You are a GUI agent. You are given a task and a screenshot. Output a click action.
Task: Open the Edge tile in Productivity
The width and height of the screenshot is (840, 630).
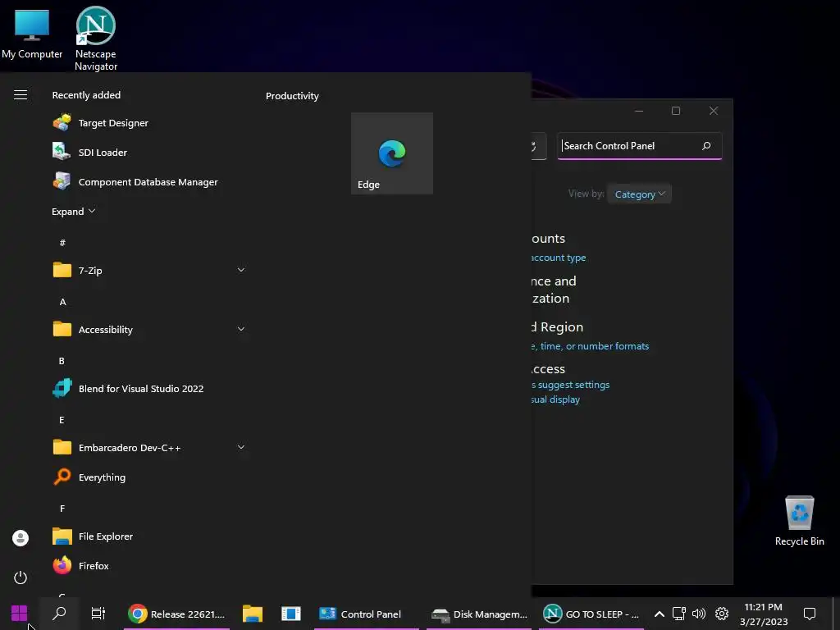coord(391,153)
